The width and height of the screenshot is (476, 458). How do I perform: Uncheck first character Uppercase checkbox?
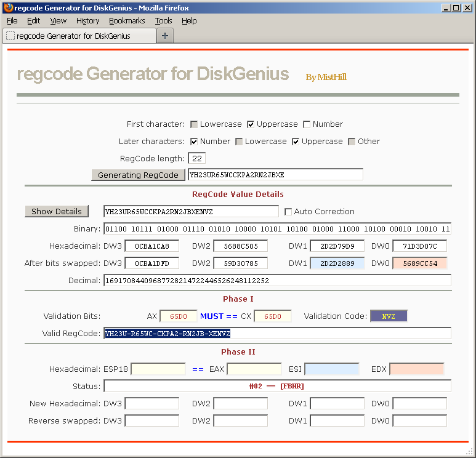tap(251, 124)
